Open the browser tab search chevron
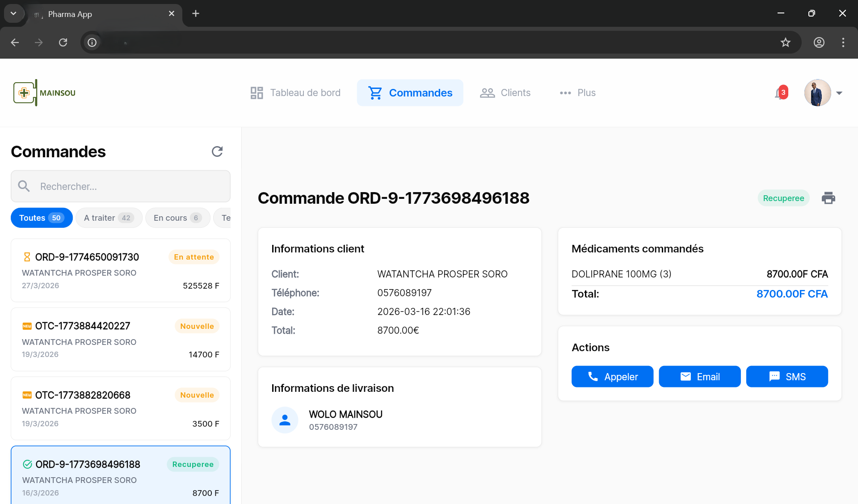 [x=13, y=13]
